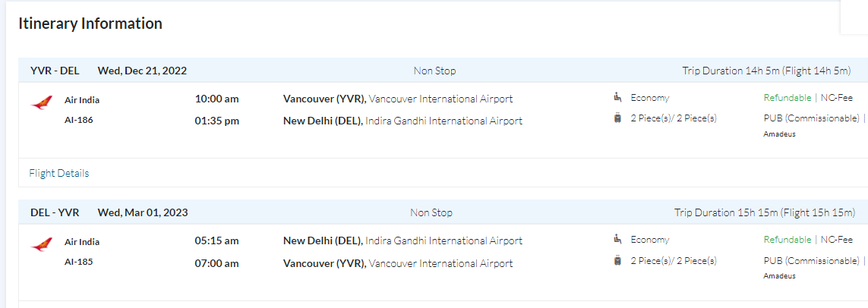Click the baggage icon for flight AI-186
Viewport: 868px width, 308px height.
coord(617,118)
